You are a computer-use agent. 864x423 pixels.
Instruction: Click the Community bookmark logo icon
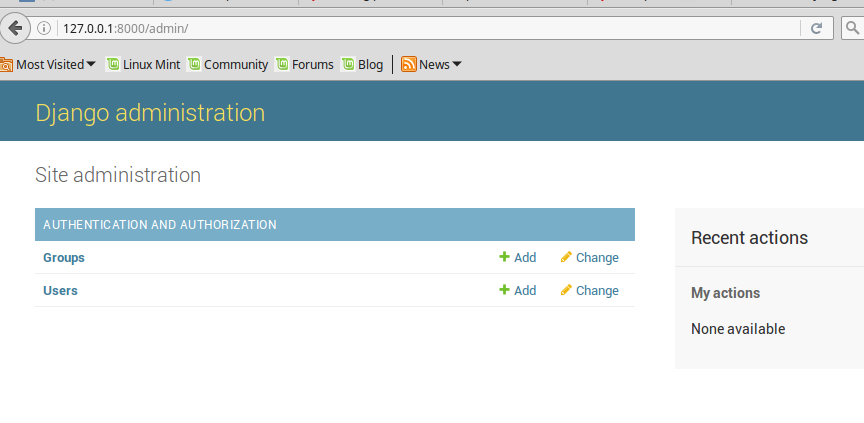[194, 64]
